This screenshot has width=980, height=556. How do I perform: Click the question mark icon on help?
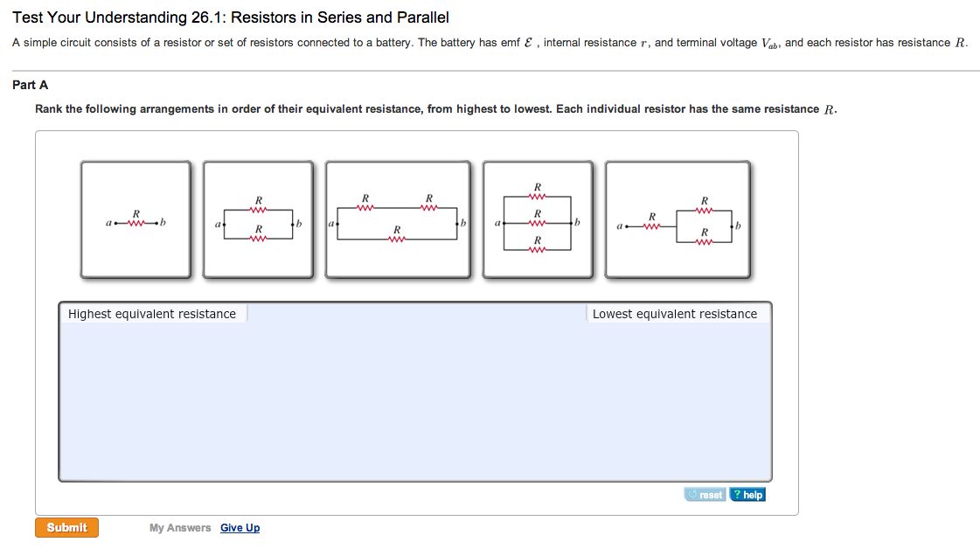(737, 494)
